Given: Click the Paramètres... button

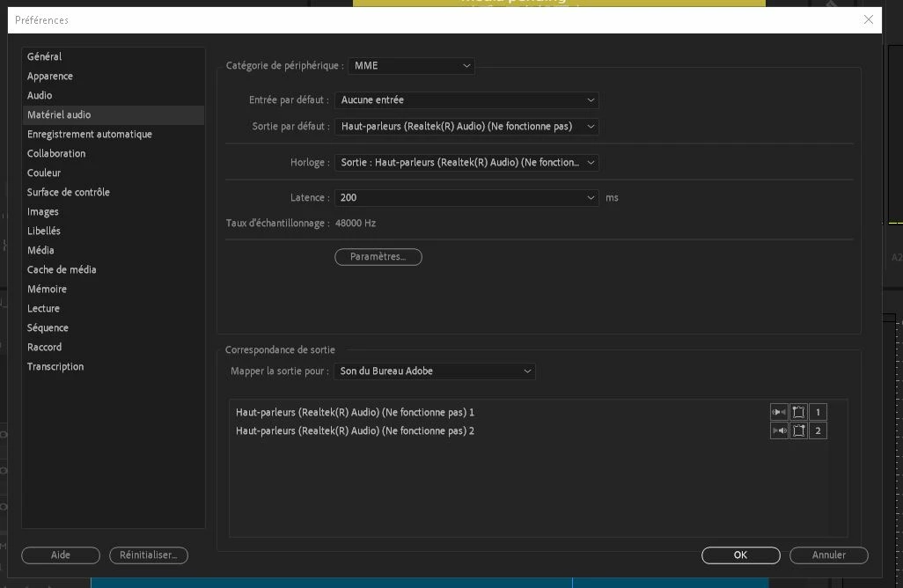Looking at the screenshot, I should click(378, 256).
